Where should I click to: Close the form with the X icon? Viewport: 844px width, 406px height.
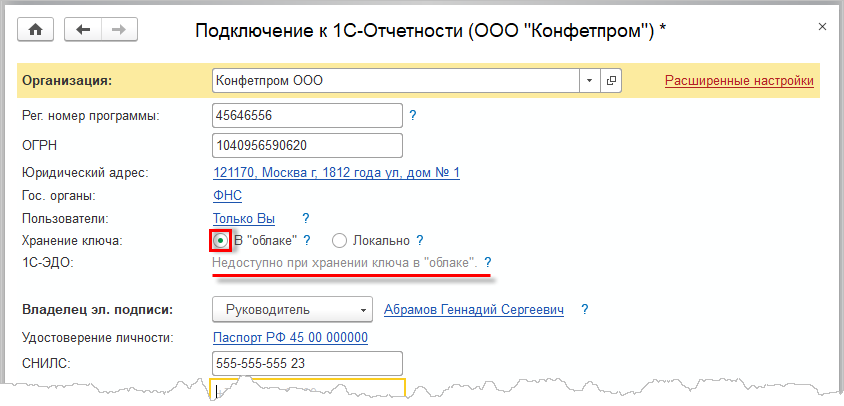click(822, 26)
